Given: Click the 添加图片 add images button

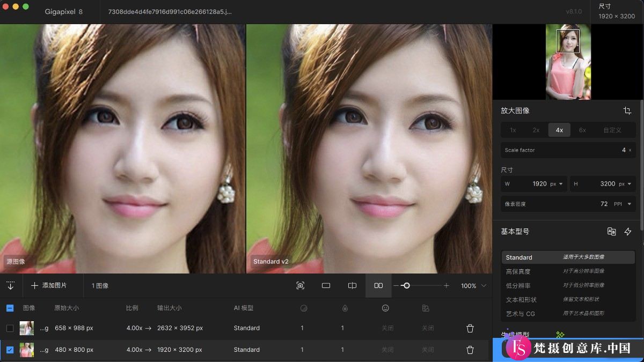Looking at the screenshot, I should (49, 286).
